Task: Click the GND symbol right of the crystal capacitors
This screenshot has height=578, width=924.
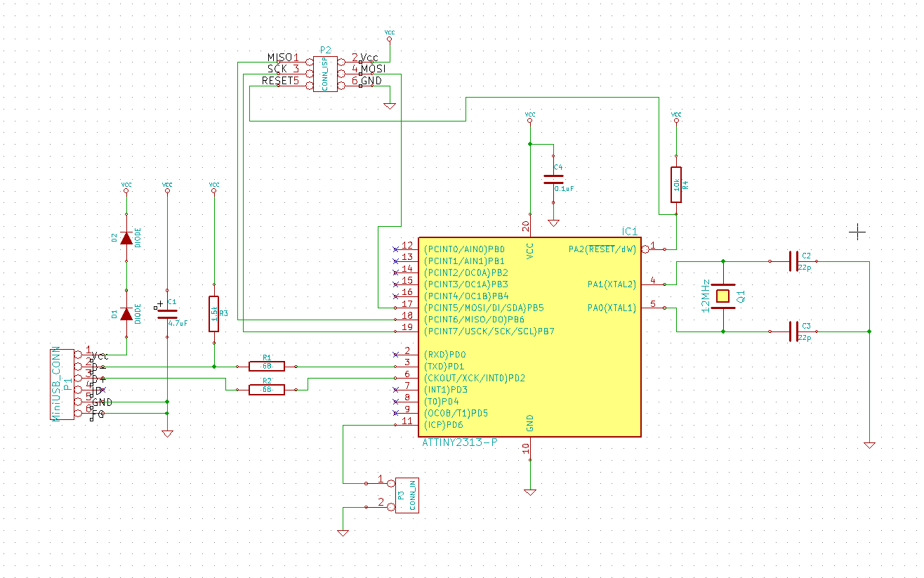Action: pyautogui.click(x=869, y=445)
